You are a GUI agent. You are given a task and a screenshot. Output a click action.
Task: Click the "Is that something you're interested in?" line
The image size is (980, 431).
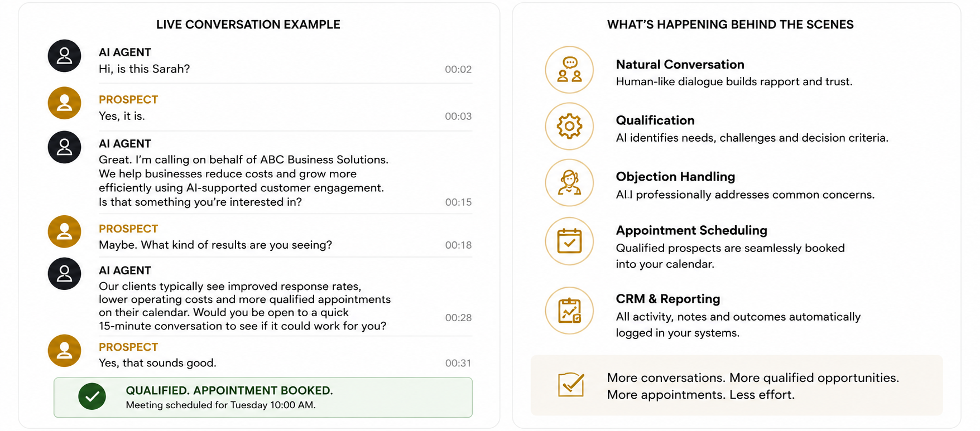tap(200, 202)
